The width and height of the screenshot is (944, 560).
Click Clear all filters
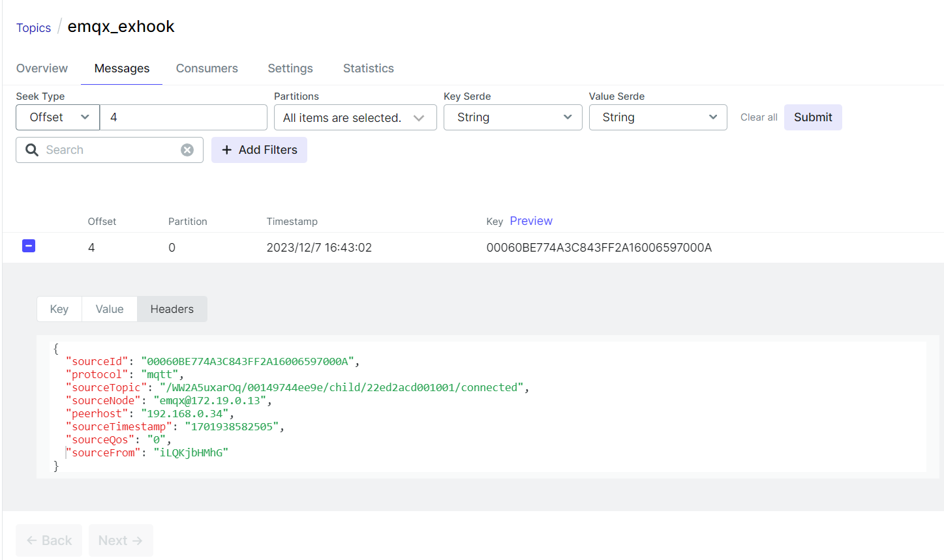point(759,117)
